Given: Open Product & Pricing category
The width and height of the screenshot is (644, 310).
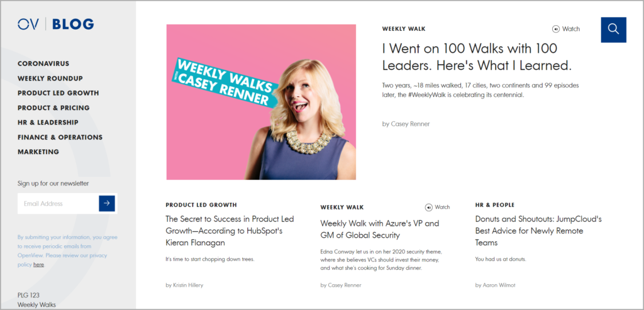Looking at the screenshot, I should (x=53, y=108).
